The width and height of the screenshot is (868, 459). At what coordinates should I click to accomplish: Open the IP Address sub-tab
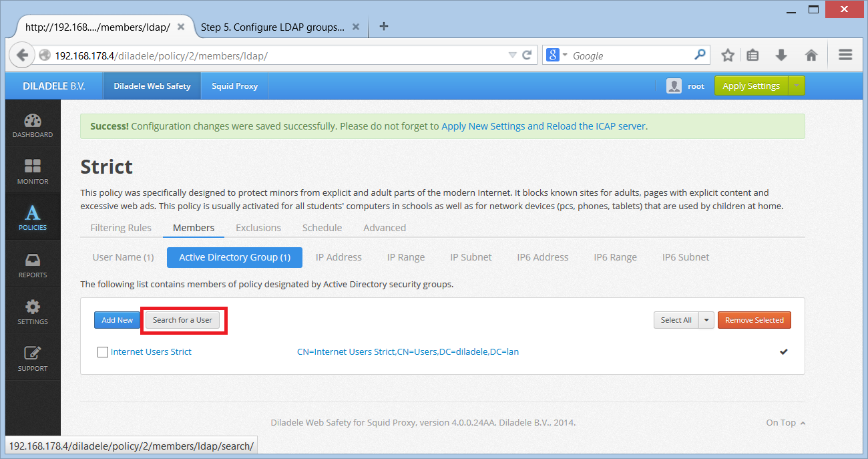click(x=339, y=257)
